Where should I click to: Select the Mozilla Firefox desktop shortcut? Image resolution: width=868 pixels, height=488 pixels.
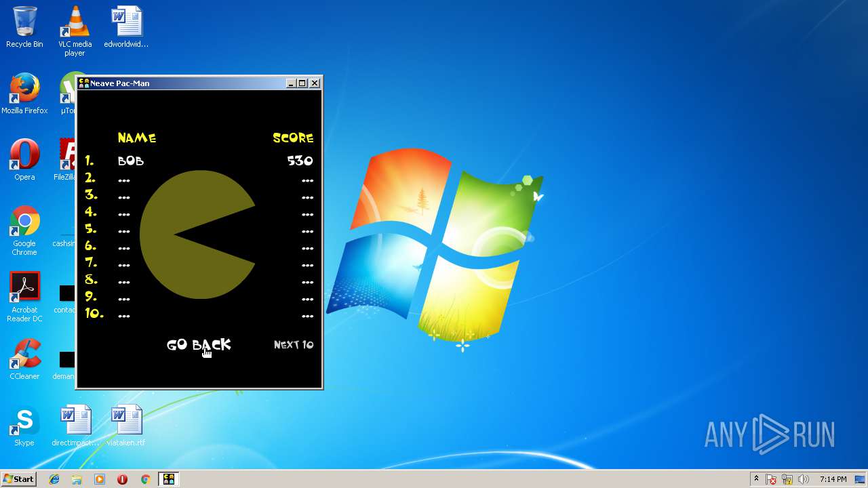(24, 94)
